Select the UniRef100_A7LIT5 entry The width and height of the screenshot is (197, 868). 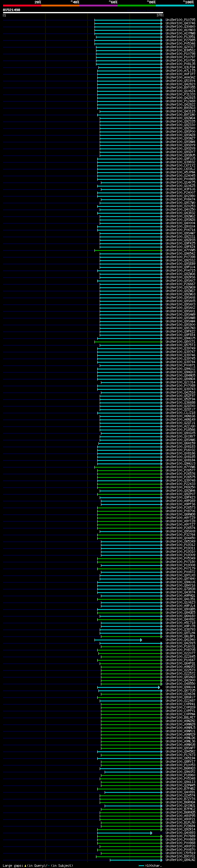[180, 71]
